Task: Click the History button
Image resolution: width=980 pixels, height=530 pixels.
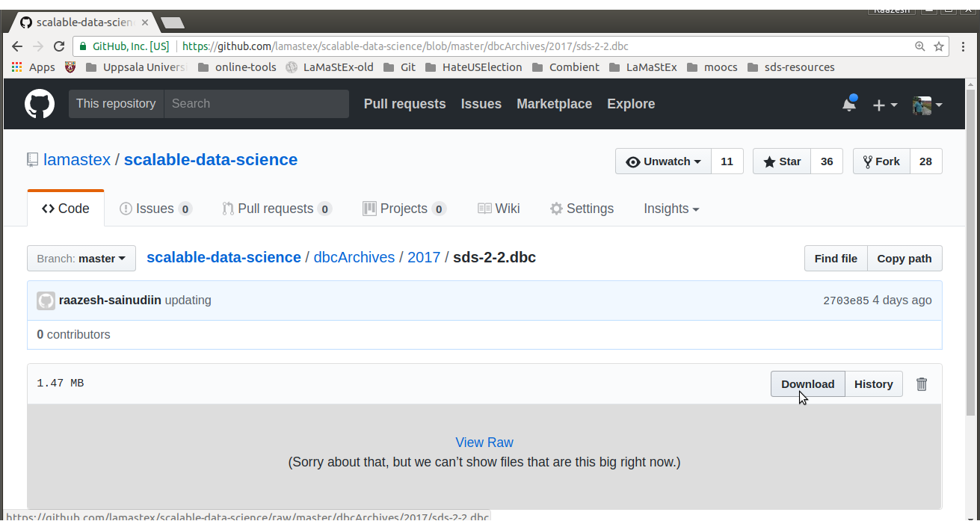Action: point(874,384)
